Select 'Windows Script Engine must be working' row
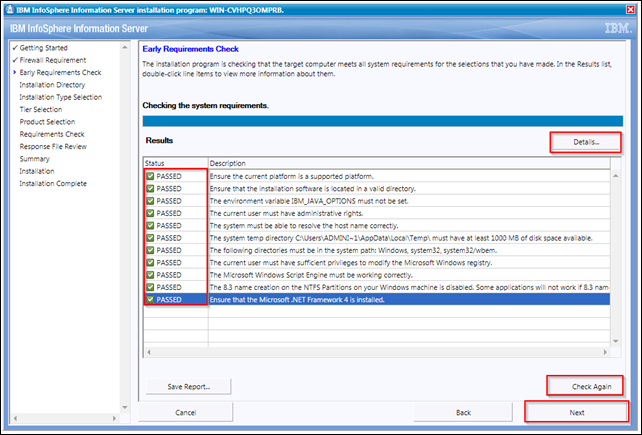Screen dimensions: 642x435 point(377,274)
